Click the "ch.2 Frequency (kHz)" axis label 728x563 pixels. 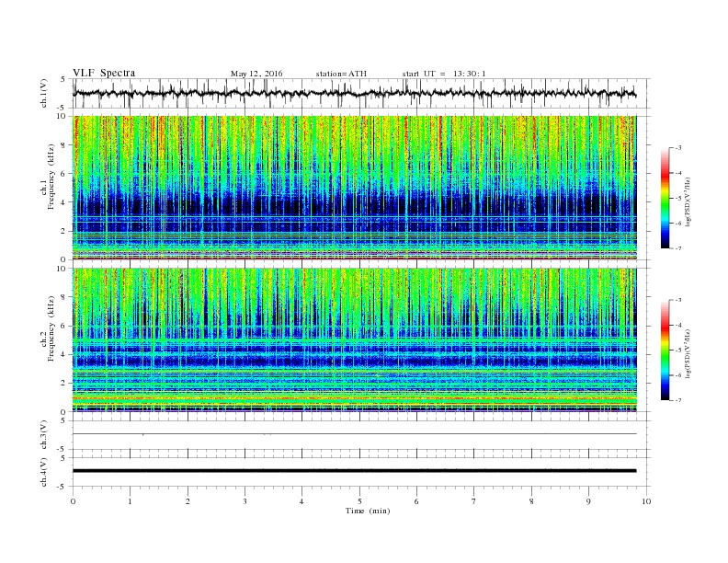tap(47, 328)
